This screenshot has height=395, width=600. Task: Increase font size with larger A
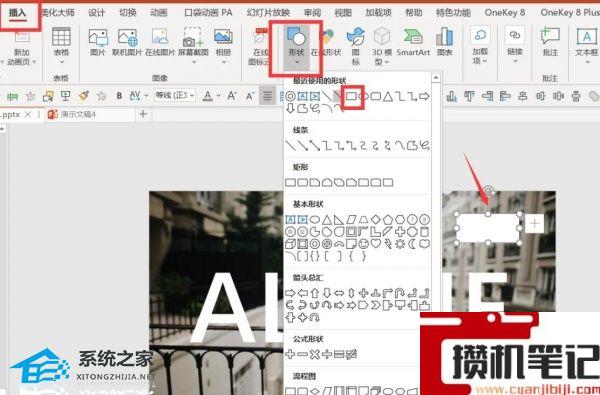pos(232,96)
